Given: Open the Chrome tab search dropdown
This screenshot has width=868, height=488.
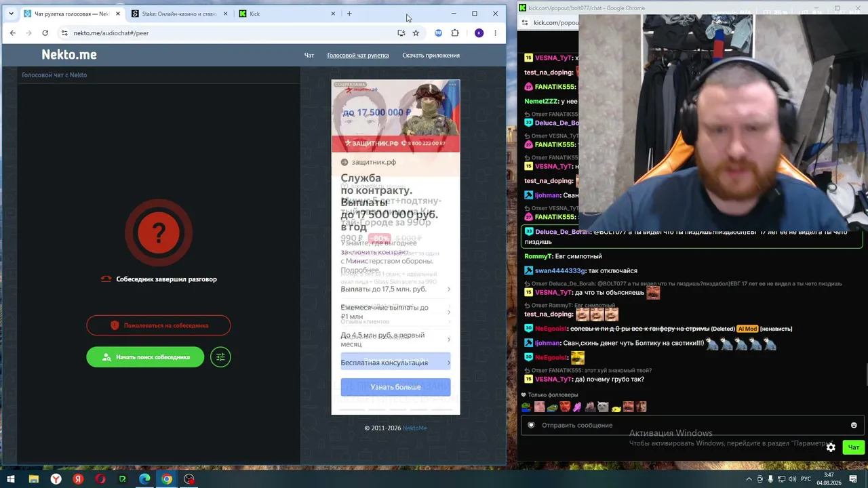Looking at the screenshot, I should coord(11,14).
